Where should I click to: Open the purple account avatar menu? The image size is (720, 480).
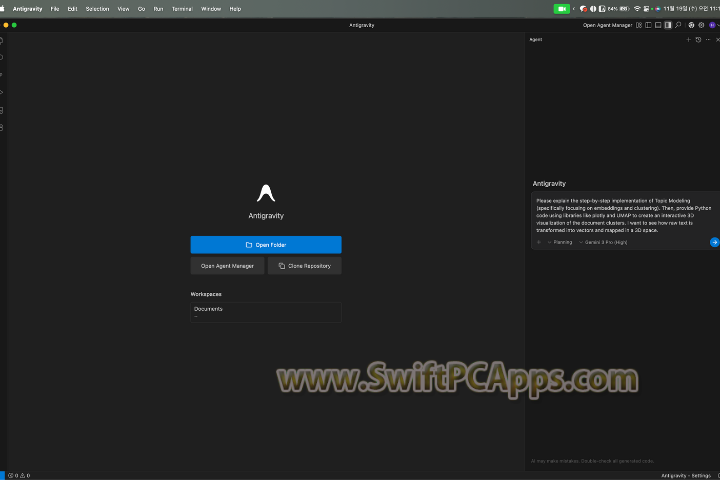point(712,25)
